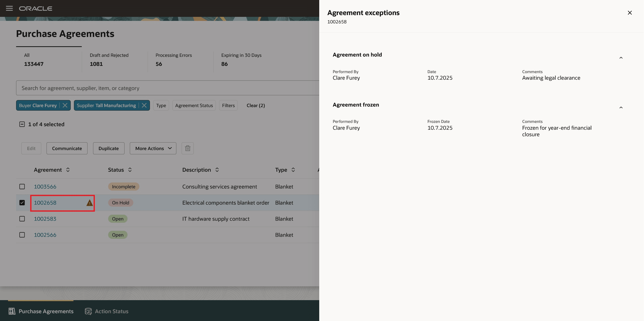
Task: Open agreement link 1002583
Action: 45,219
